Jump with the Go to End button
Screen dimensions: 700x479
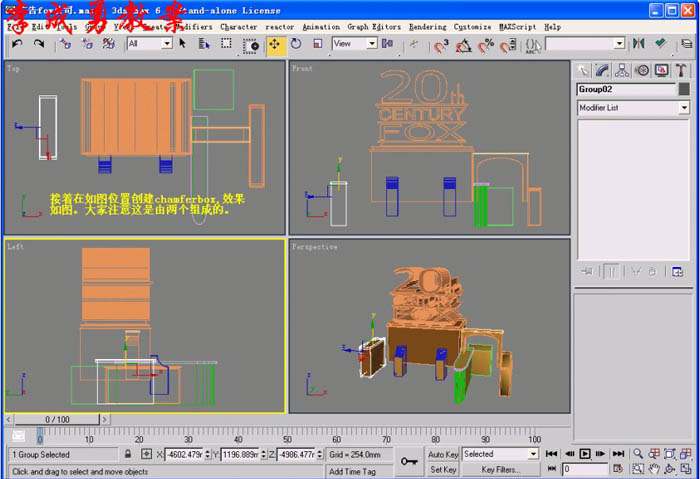pyautogui.click(x=618, y=454)
